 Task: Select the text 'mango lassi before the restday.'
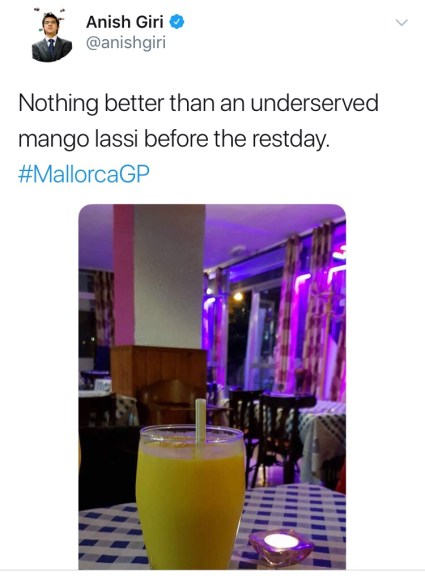[x=173, y=139]
